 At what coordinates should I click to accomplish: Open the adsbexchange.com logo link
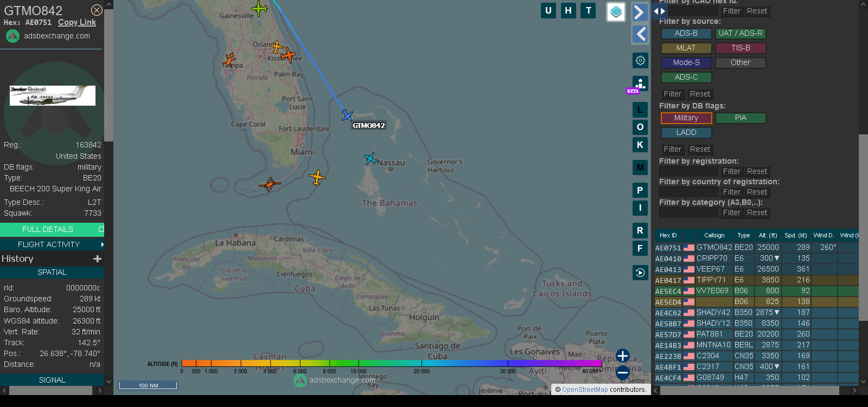click(x=48, y=36)
